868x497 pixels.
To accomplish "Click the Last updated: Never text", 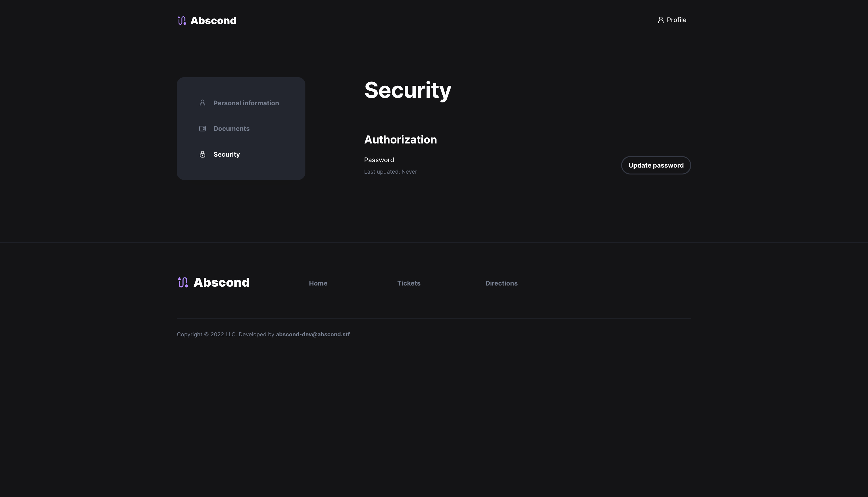I will (x=390, y=171).
